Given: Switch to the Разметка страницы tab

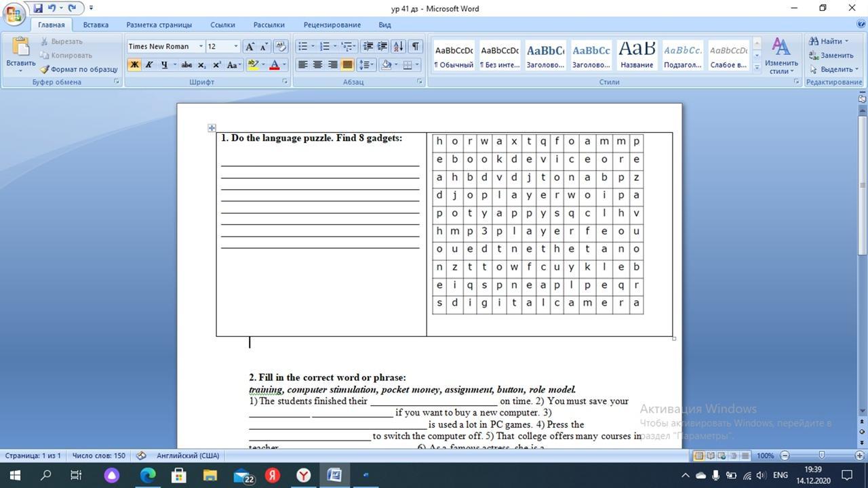Looking at the screenshot, I should point(159,25).
